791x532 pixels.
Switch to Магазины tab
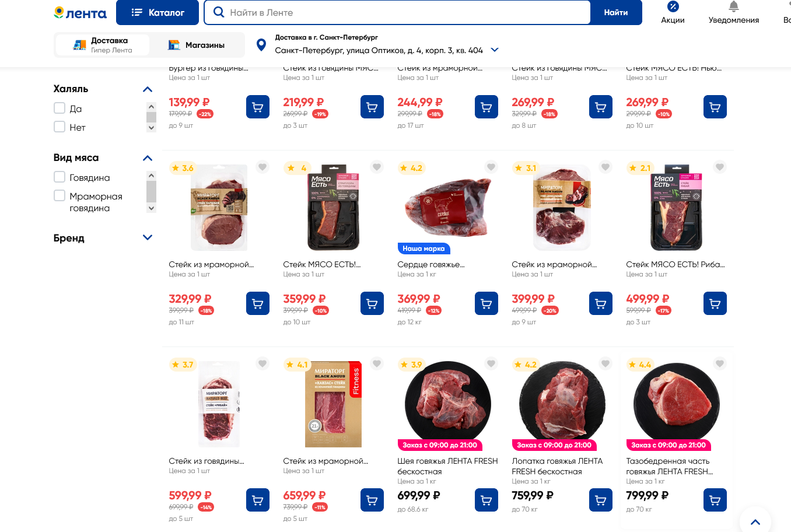pyautogui.click(x=197, y=45)
